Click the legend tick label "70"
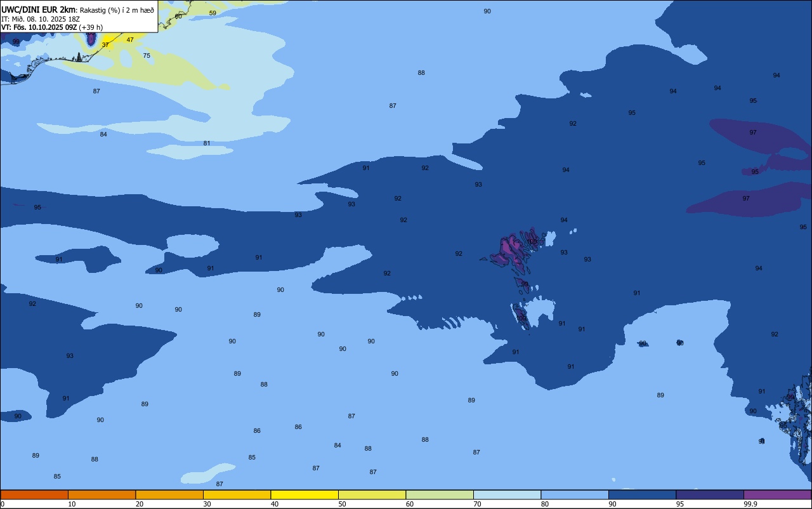Screen dimensions: 812x509 pyautogui.click(x=477, y=504)
